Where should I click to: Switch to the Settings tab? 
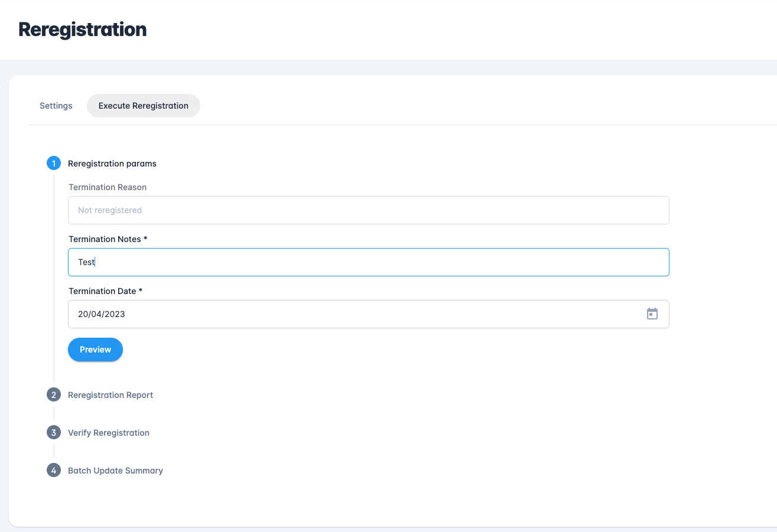click(56, 106)
